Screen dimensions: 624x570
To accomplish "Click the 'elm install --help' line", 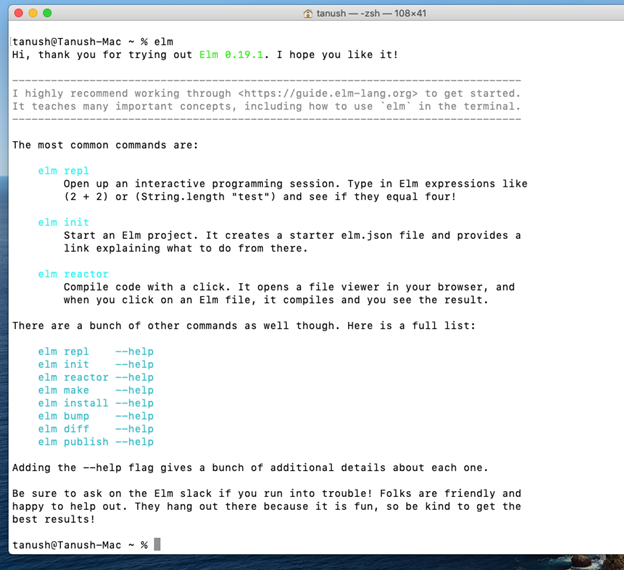I will click(96, 403).
